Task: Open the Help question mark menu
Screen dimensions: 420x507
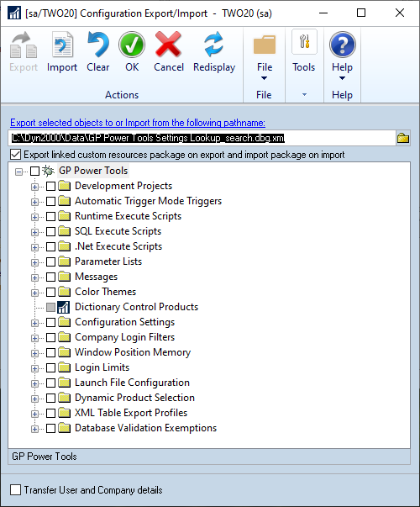Action: point(343,45)
